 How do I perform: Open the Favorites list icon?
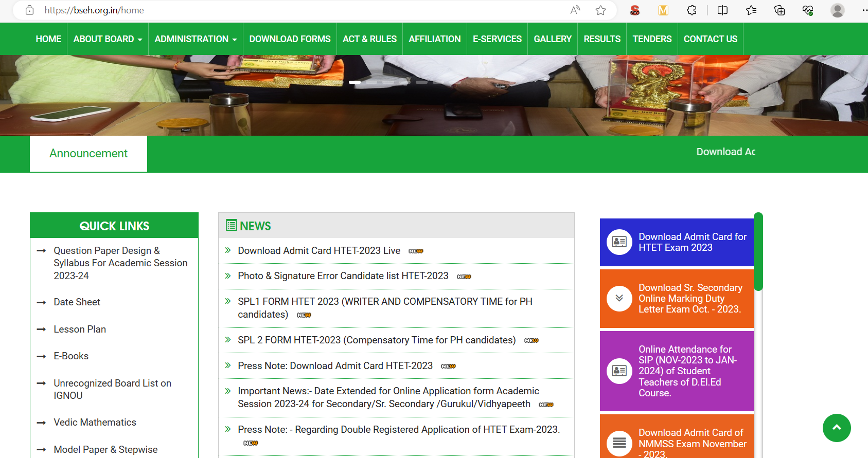point(751,10)
